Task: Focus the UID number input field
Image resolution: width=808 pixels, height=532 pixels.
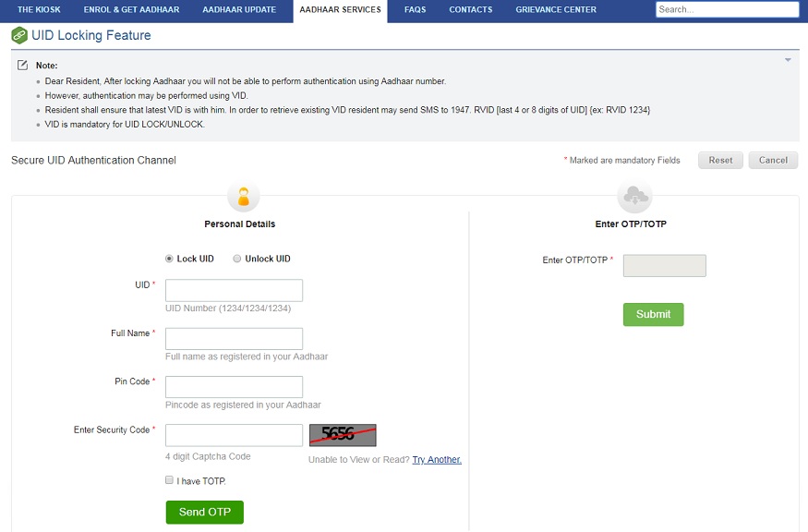Action: (234, 290)
